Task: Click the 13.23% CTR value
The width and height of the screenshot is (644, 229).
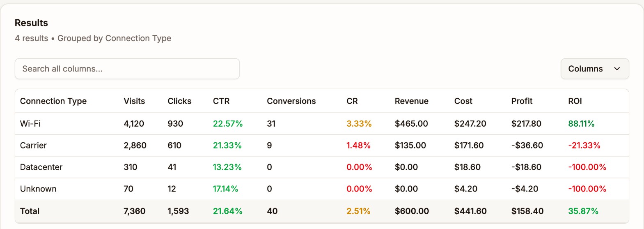Action: pyautogui.click(x=227, y=167)
